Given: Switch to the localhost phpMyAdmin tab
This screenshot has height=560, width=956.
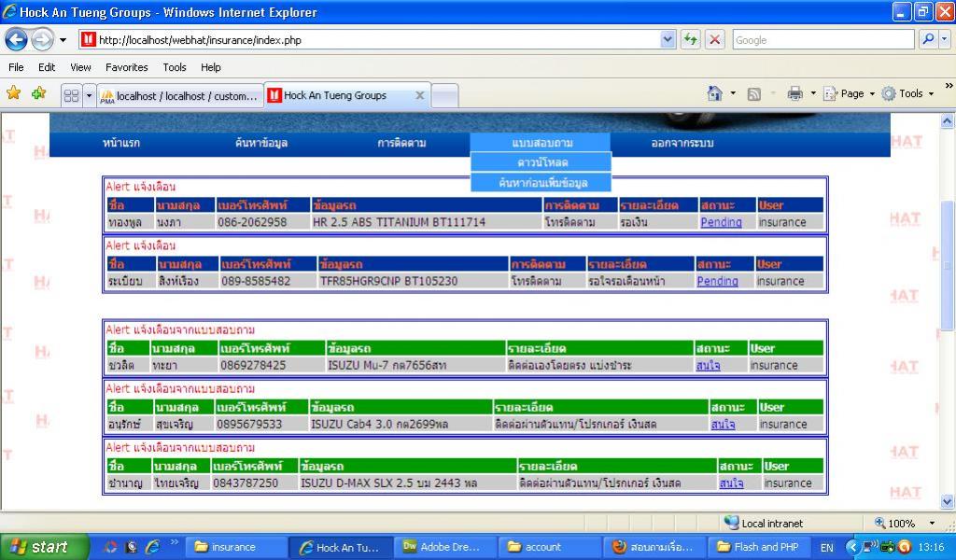Looking at the screenshot, I should pos(180,96).
